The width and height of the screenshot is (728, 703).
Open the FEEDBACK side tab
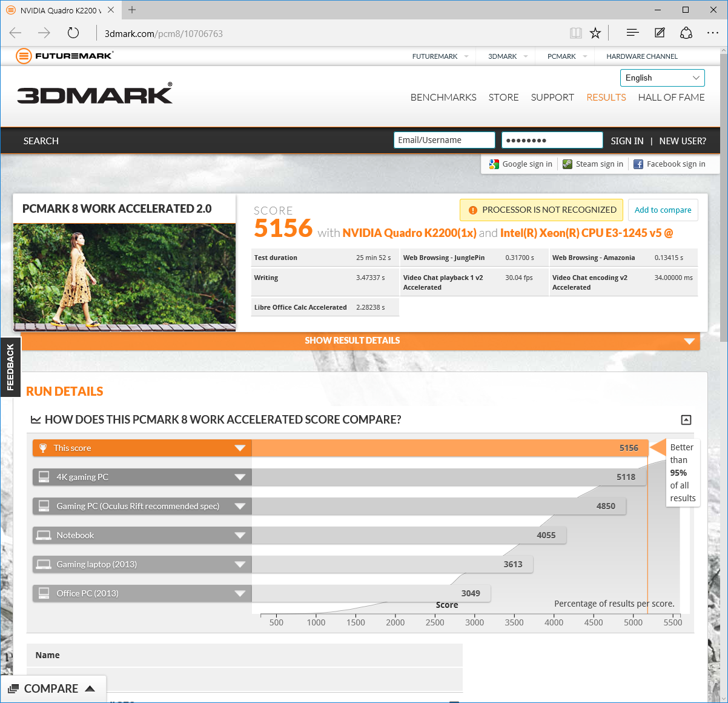coord(10,367)
